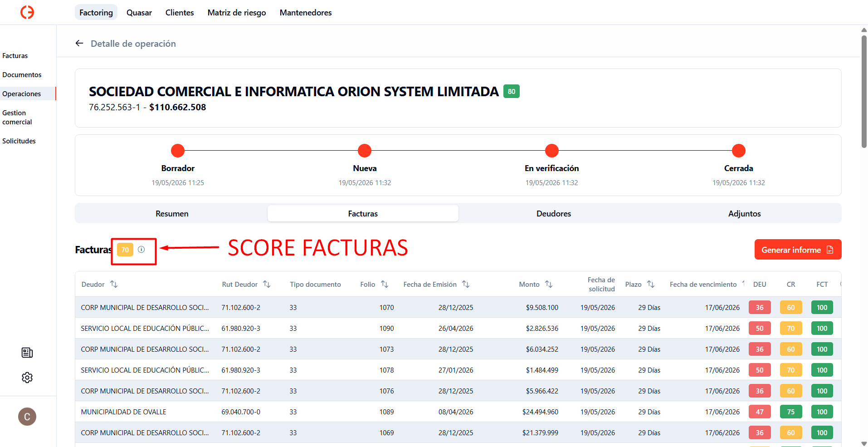This screenshot has width=868, height=447.
Task: Click the vertical page scrollbar
Action: (864, 92)
